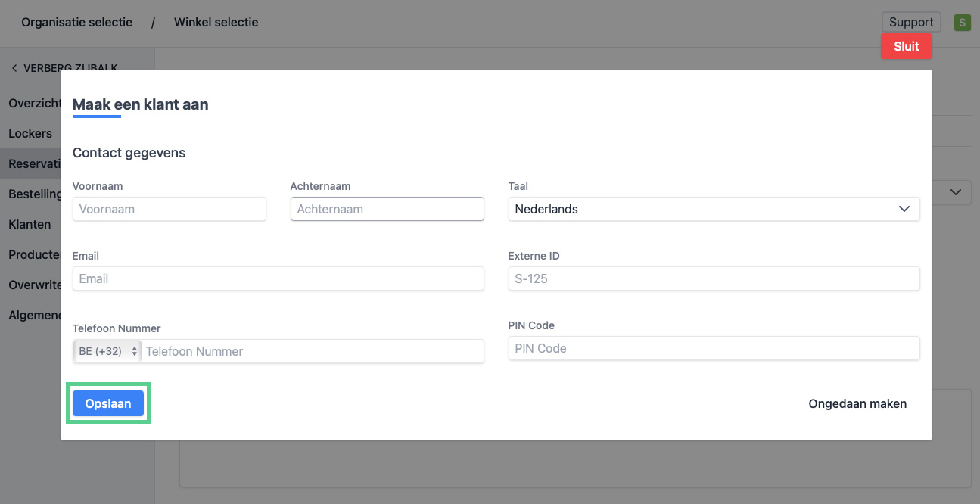Screen dimensions: 980x504
Task: Close the dialog with Sluit button
Action: (906, 46)
